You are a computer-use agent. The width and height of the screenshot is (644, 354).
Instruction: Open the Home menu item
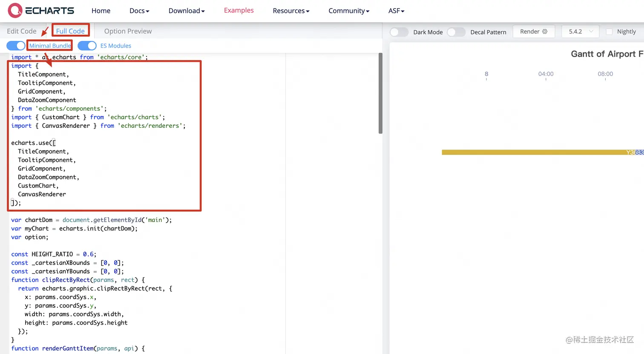coord(101,11)
